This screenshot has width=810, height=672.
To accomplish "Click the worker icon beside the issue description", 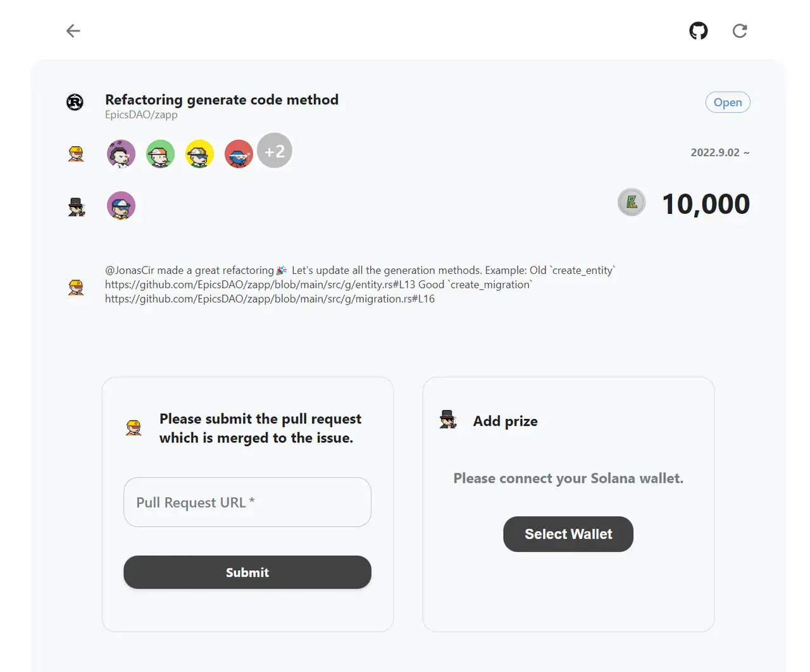I will [76, 287].
